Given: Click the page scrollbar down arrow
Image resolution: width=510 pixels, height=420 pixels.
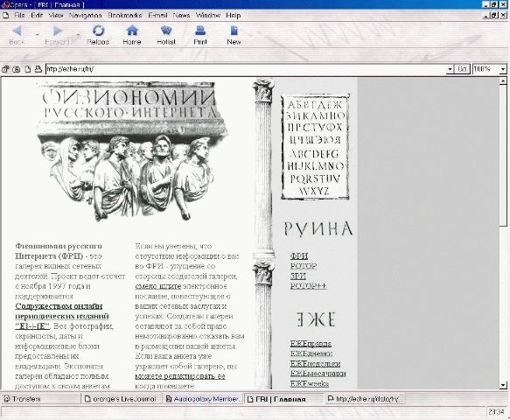Looking at the screenshot, I should pos(503,386).
